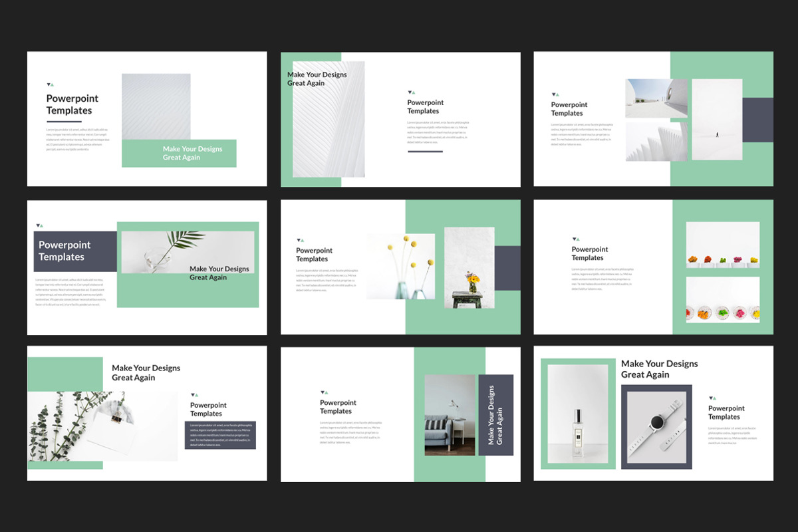Click Powerpoint Templates heading on curved architecture slide
The height and width of the screenshot is (532, 798).
(426, 106)
